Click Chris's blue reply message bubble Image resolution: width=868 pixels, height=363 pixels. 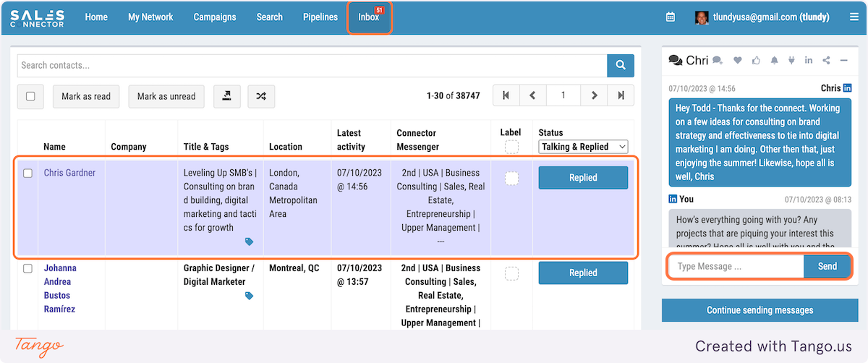pos(759,142)
